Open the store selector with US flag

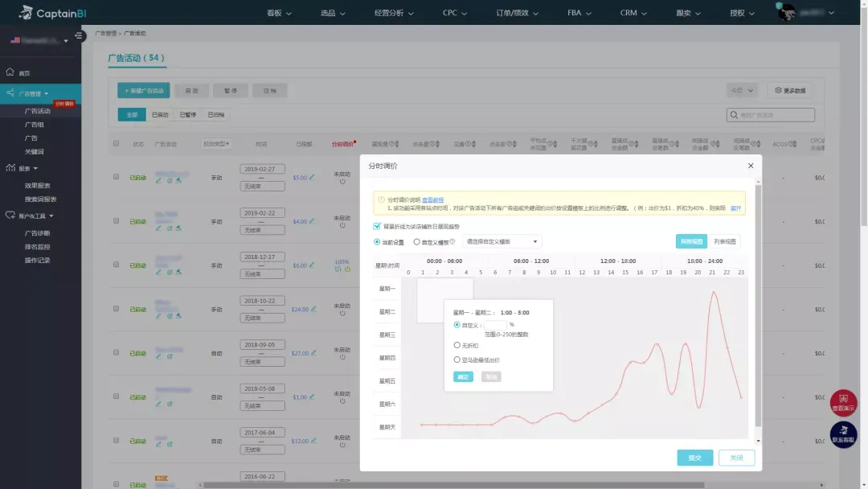coord(39,40)
